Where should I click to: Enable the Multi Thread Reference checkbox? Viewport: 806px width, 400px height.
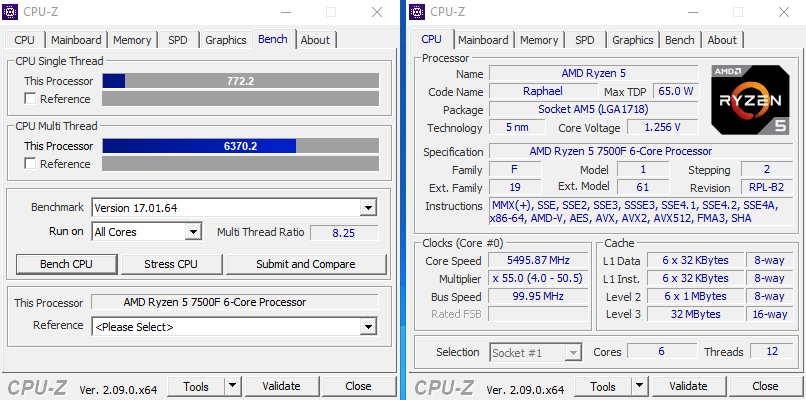click(x=30, y=164)
